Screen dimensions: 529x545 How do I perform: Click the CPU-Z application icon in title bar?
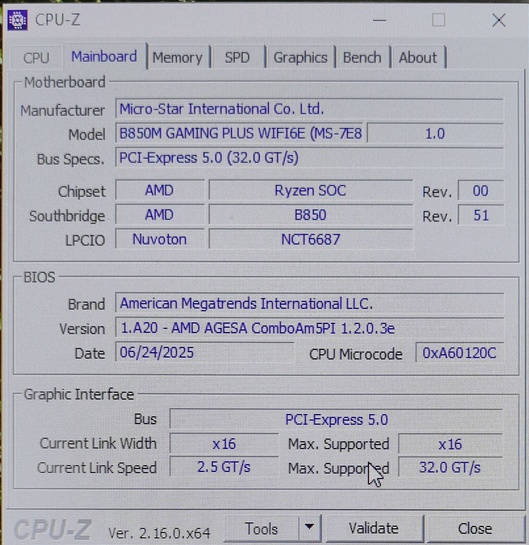(17, 20)
